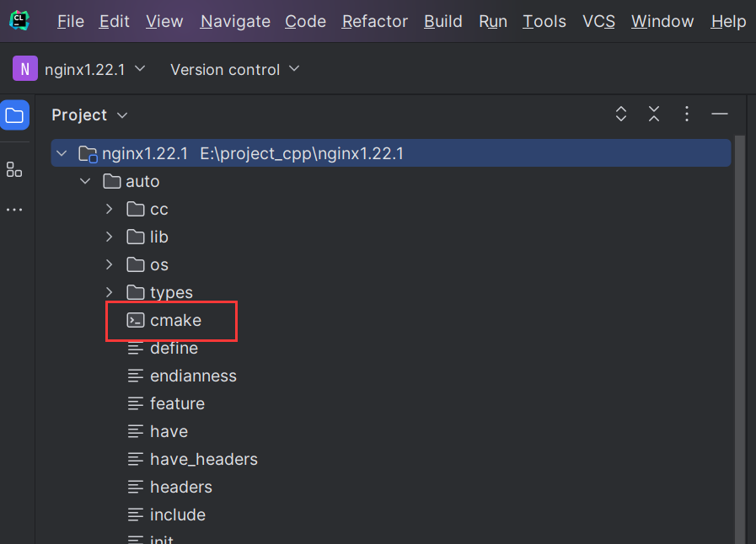Select the have_headers file name
The height and width of the screenshot is (544, 756).
204,459
